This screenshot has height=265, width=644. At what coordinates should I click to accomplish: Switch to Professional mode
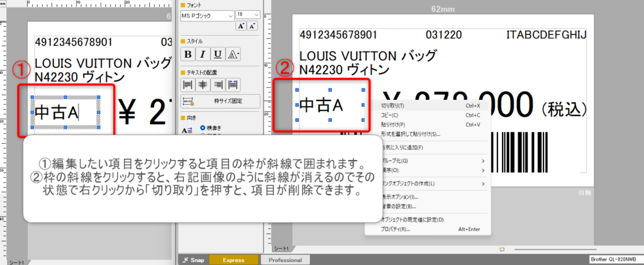(x=285, y=260)
